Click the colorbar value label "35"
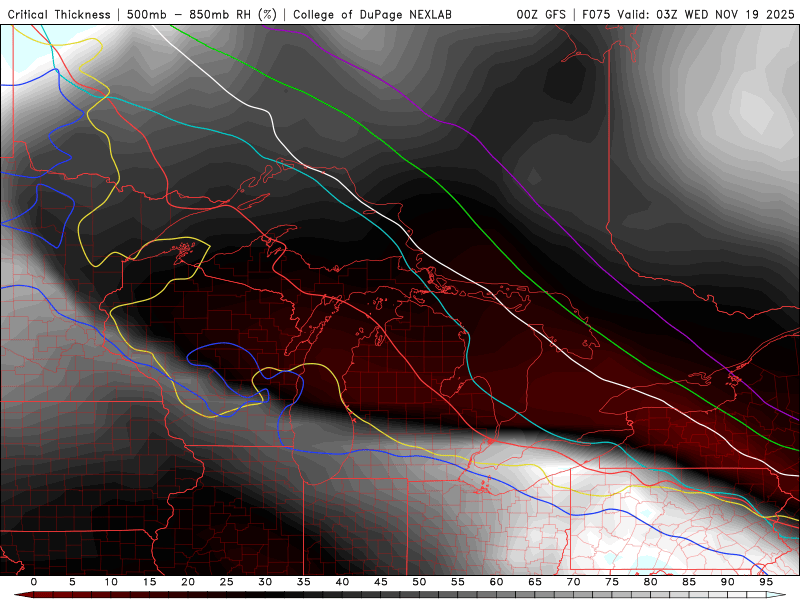This screenshot has width=800, height=600. pos(304,582)
